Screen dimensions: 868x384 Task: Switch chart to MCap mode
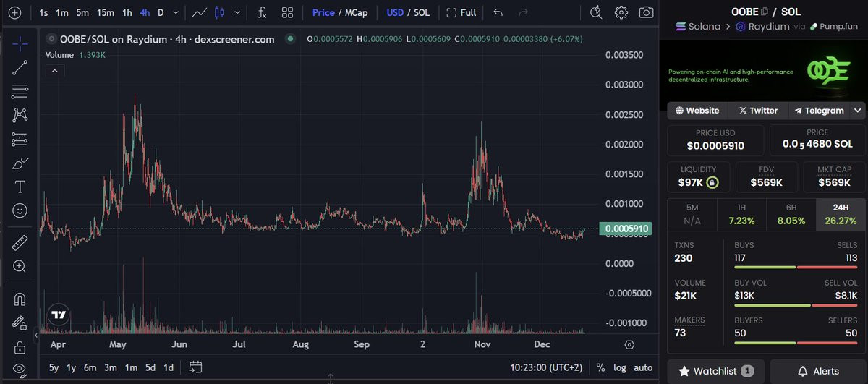point(357,12)
